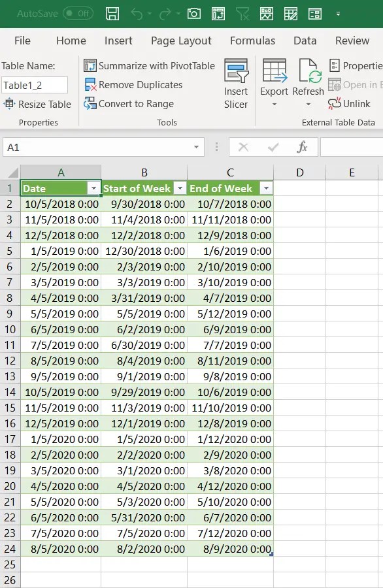Click Convert to Range in Tools group
383x588 pixels.
(135, 104)
